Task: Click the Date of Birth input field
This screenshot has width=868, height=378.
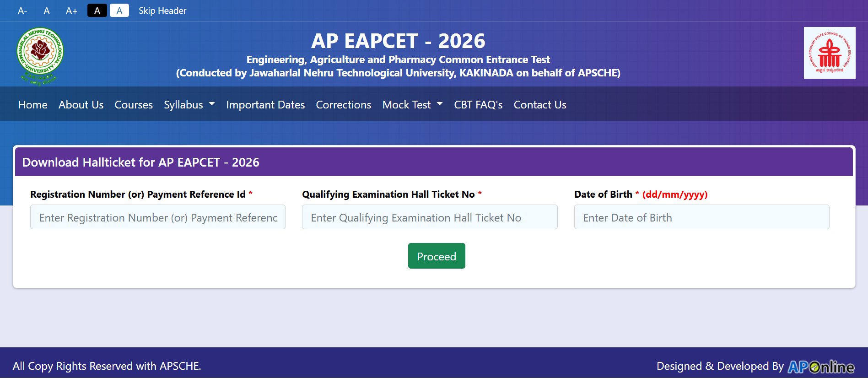Action: click(701, 217)
